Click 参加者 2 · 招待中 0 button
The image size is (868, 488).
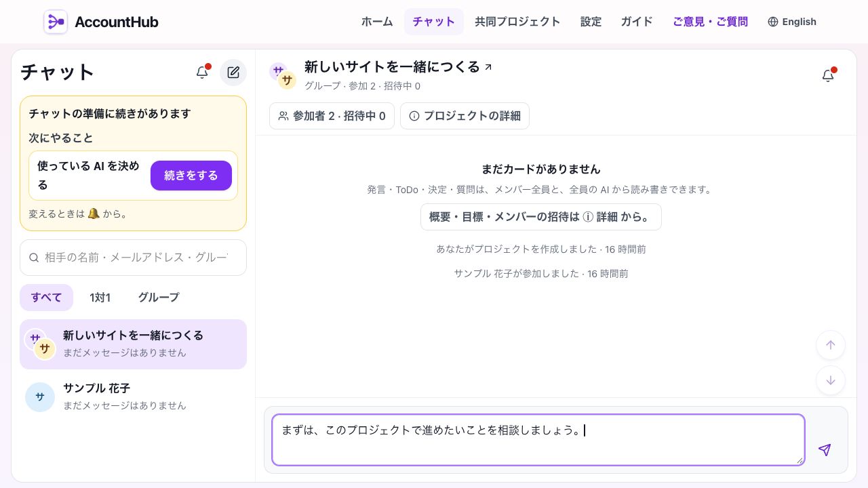(332, 116)
